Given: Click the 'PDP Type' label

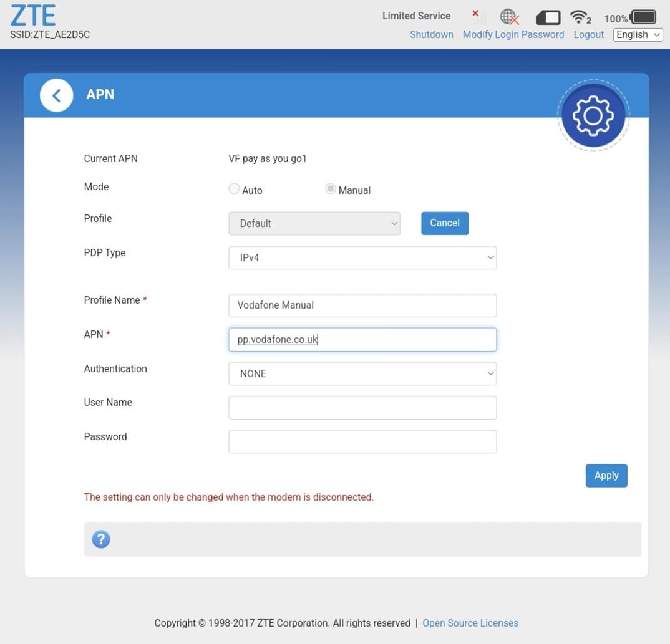Looking at the screenshot, I should click(x=105, y=253).
